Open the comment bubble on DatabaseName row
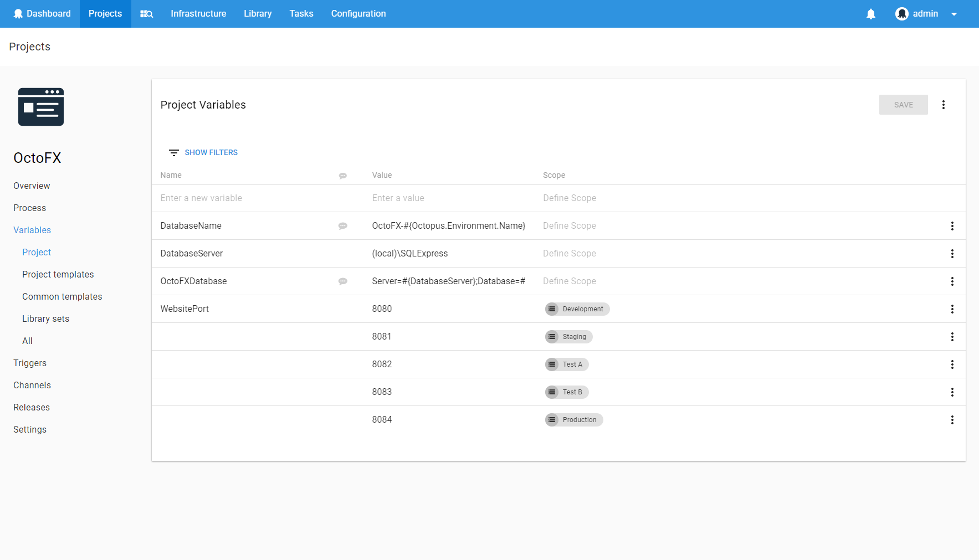The width and height of the screenshot is (979, 560). [343, 226]
